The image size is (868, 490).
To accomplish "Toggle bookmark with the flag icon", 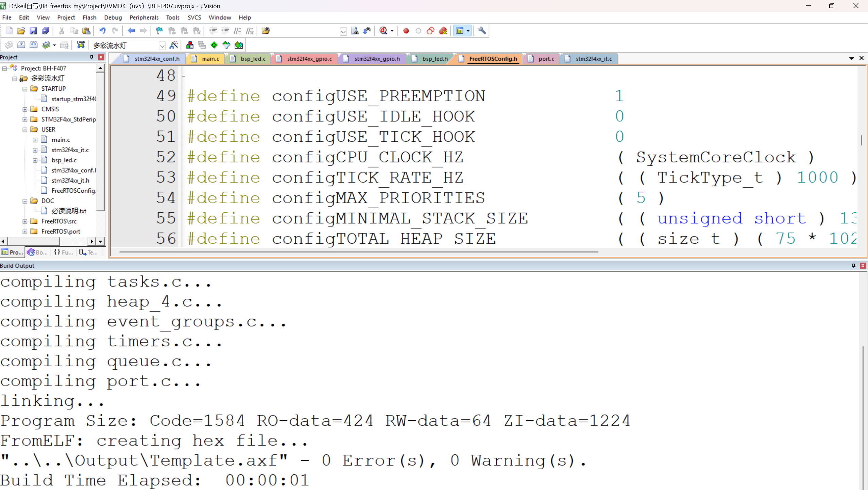I will 159,31.
